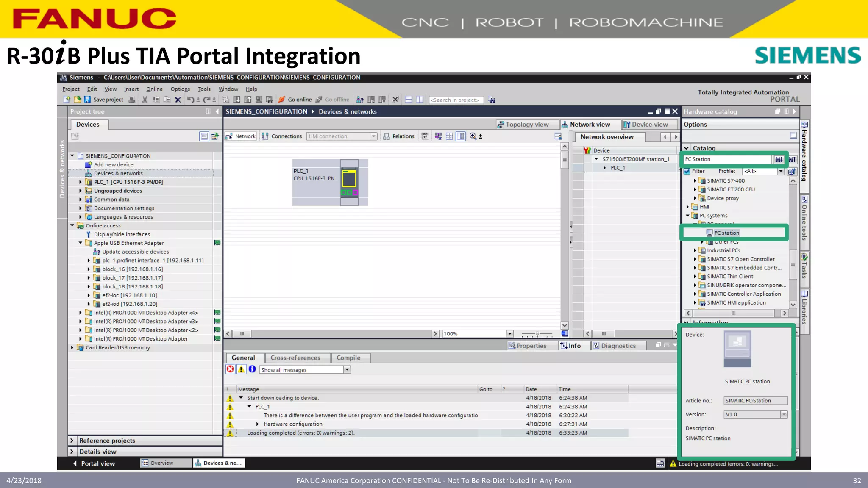Viewport: 868px width, 488px height.
Task: Click the Open project folder icon
Action: [77, 100]
